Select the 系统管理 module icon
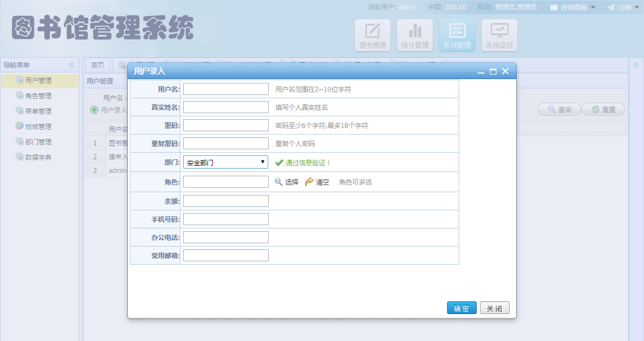 [x=457, y=35]
